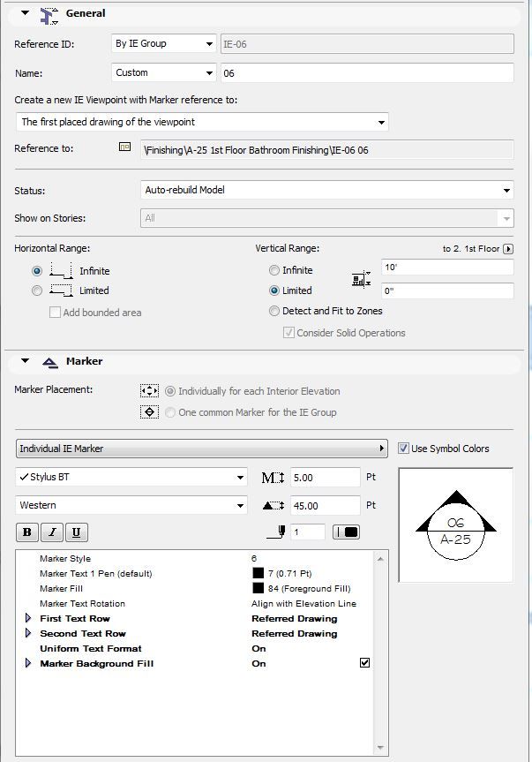Click the pen color swatch button
The height and width of the screenshot is (762, 532).
346,532
